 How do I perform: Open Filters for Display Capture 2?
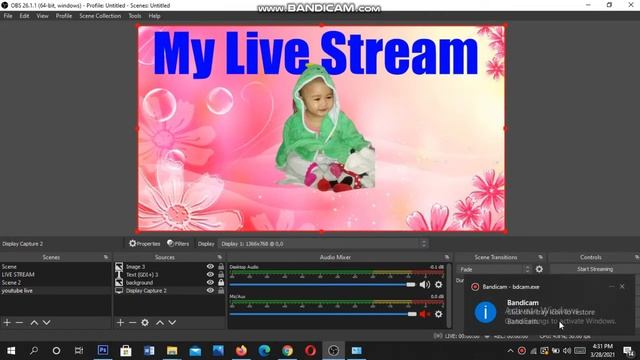[178, 244]
